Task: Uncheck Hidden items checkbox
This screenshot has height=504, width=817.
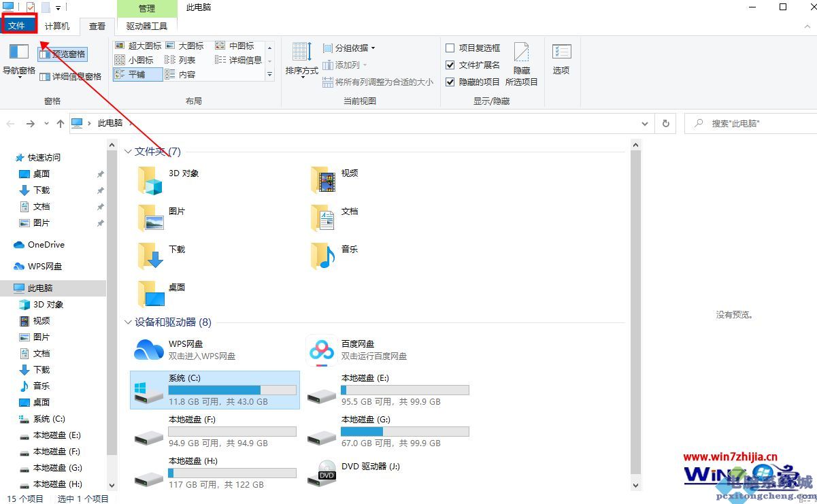Action: [x=473, y=82]
